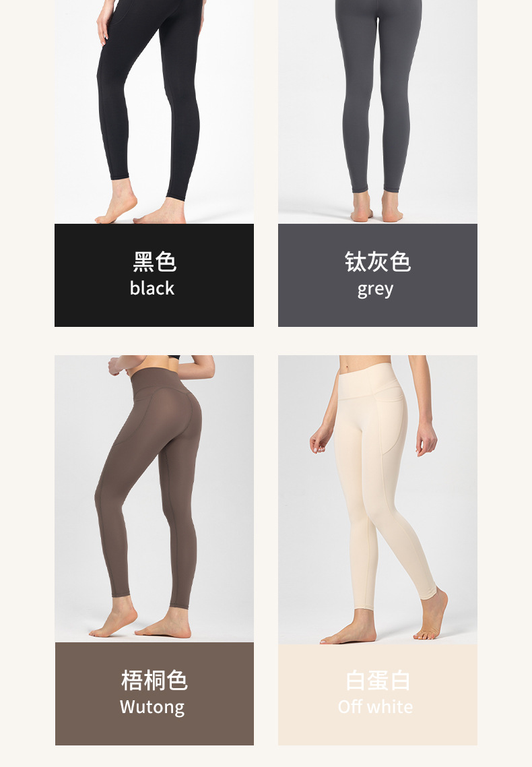
Task: Click the Chinese text 黑色
Action: 154,262
